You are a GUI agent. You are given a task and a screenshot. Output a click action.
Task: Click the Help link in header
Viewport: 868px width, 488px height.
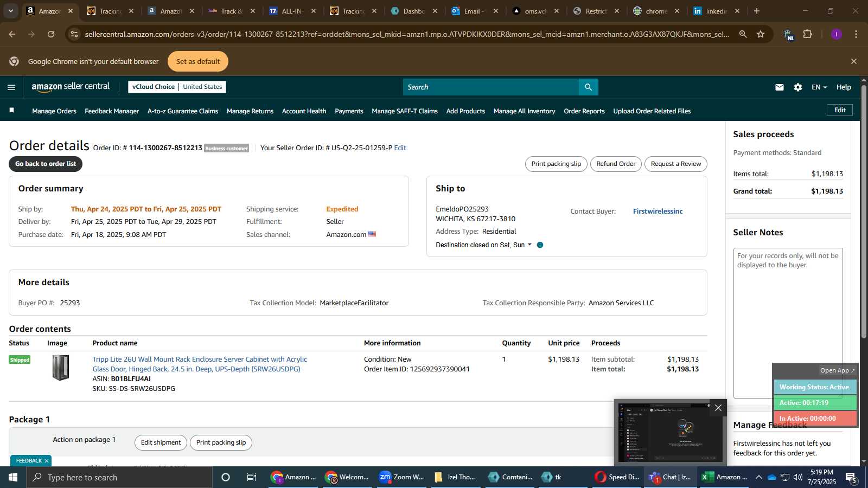point(844,87)
